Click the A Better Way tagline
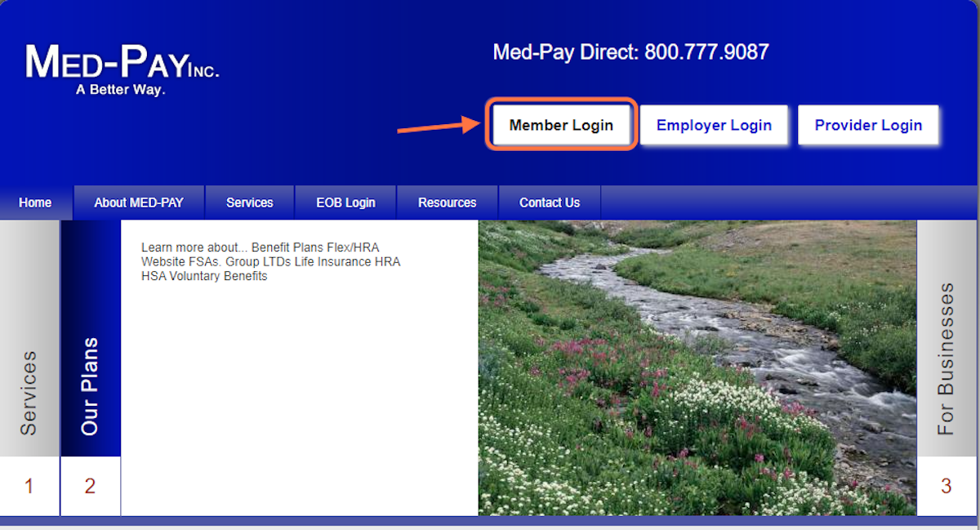This screenshot has height=530, width=980. coord(121,90)
